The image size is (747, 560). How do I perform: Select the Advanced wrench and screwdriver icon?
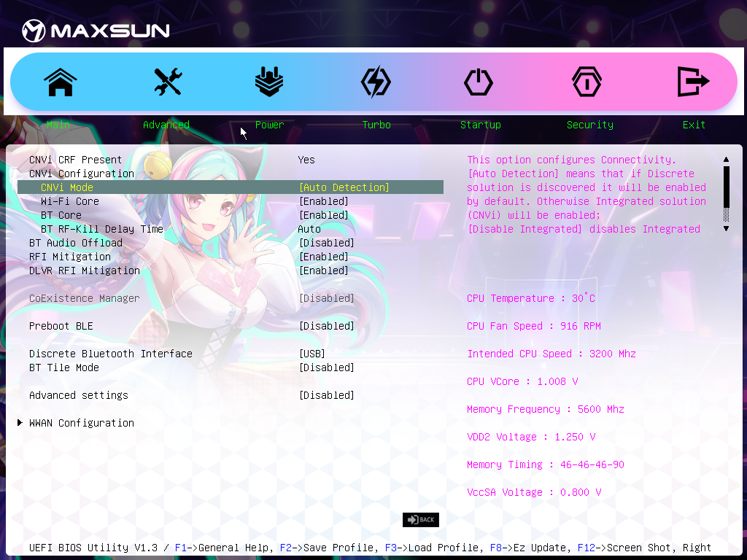coord(168,82)
